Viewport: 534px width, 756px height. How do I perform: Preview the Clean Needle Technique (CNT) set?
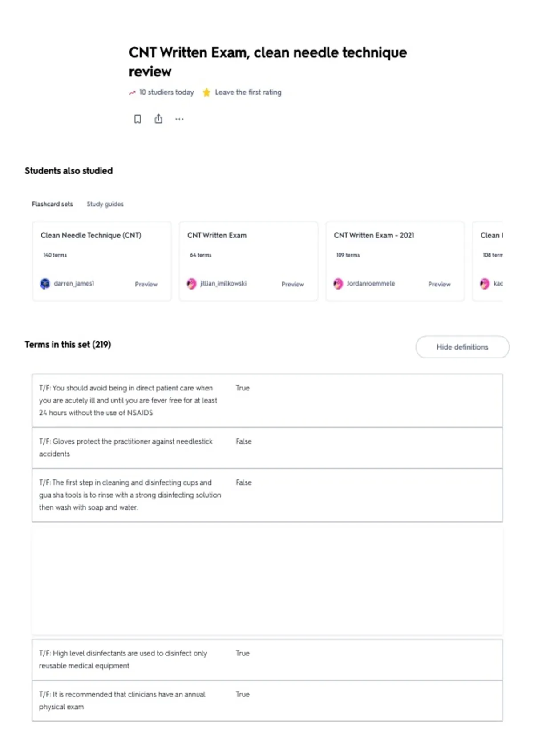(146, 284)
